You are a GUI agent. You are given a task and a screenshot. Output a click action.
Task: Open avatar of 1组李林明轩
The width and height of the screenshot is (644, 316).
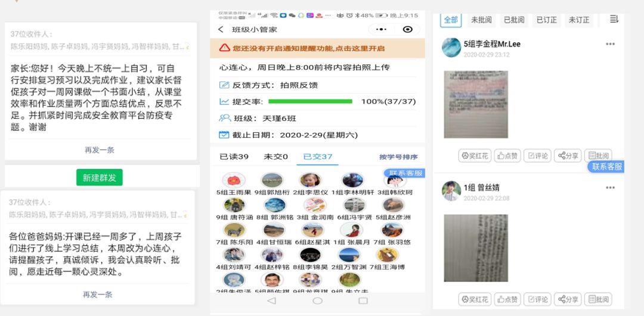352,180
